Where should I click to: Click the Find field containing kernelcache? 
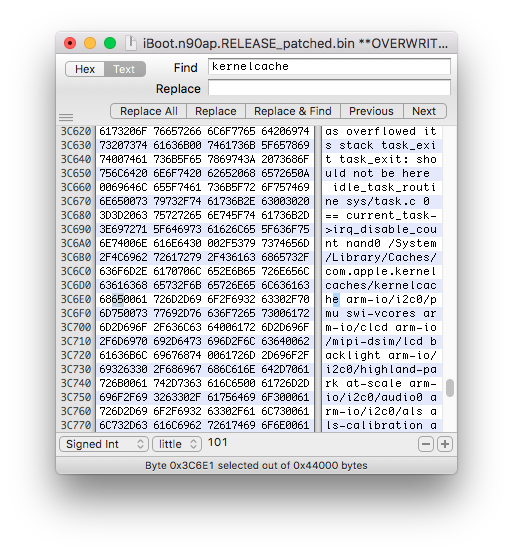point(329,66)
